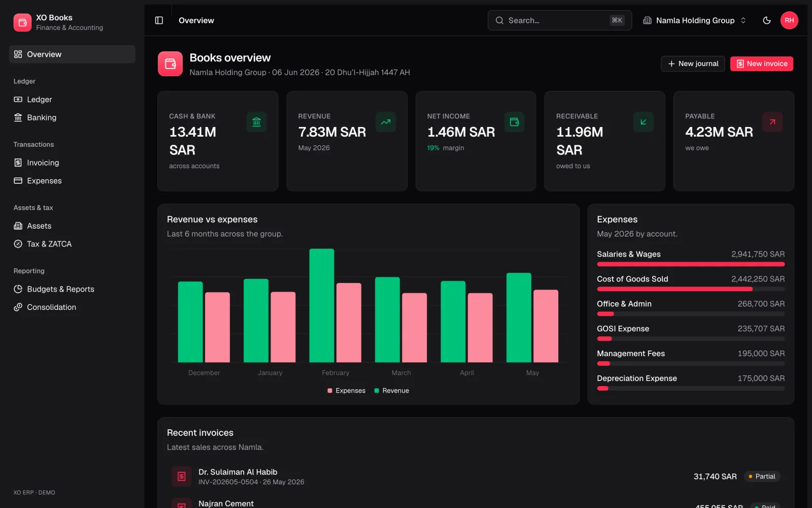
Task: Toggle dark mode moon icon
Action: point(767,20)
